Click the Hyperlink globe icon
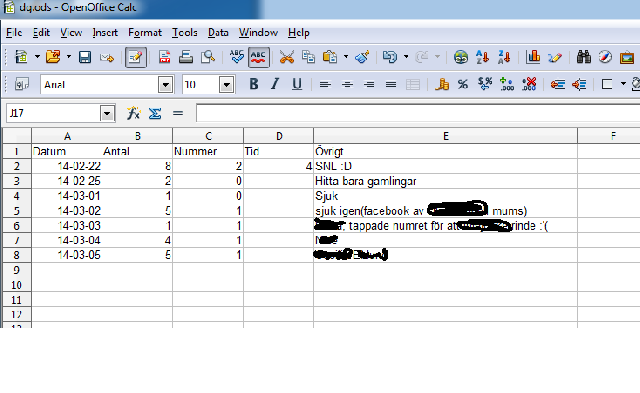This screenshot has height=393, width=640. coord(460,57)
